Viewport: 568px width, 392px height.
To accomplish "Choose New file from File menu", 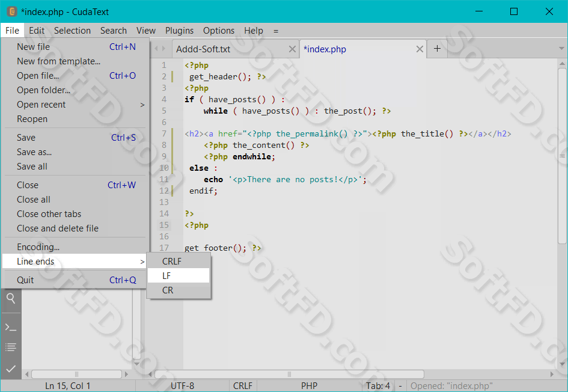I will [75, 47].
